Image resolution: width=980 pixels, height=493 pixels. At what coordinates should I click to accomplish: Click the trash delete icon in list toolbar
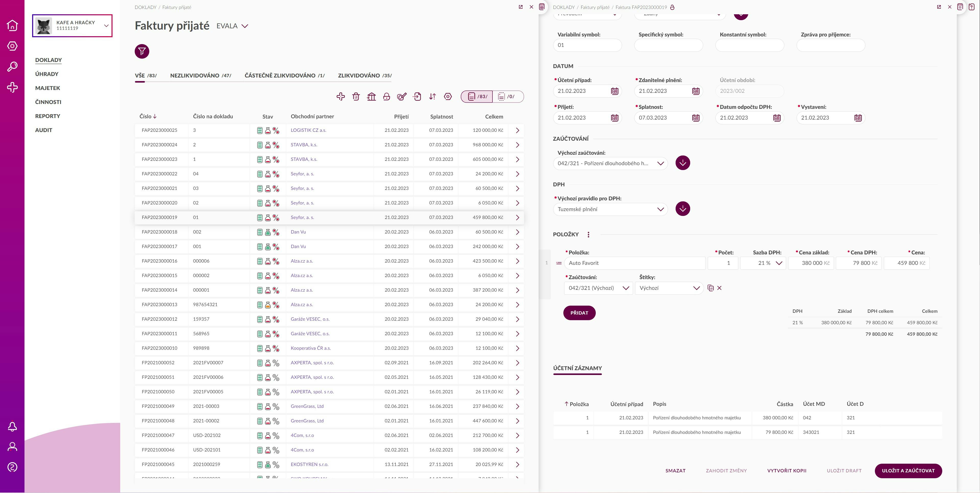(x=356, y=97)
